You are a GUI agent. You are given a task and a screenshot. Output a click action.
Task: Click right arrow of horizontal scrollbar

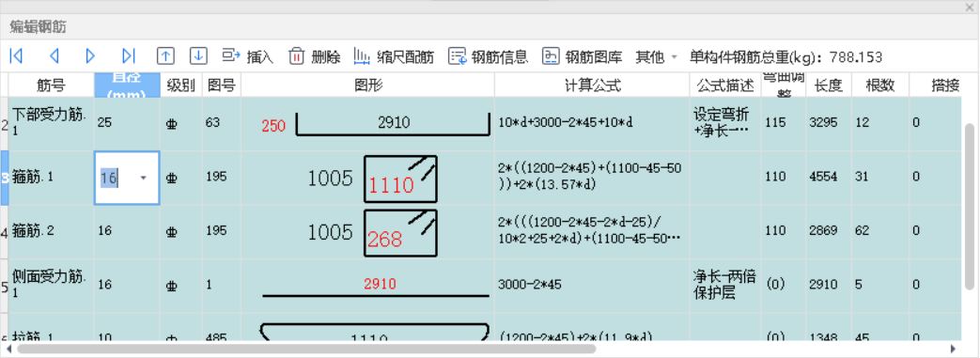click(x=953, y=349)
